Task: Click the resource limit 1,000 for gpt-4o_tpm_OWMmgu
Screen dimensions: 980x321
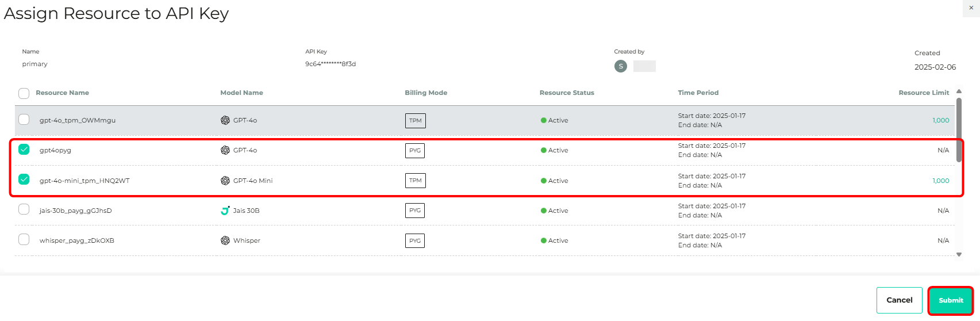Action: click(941, 120)
